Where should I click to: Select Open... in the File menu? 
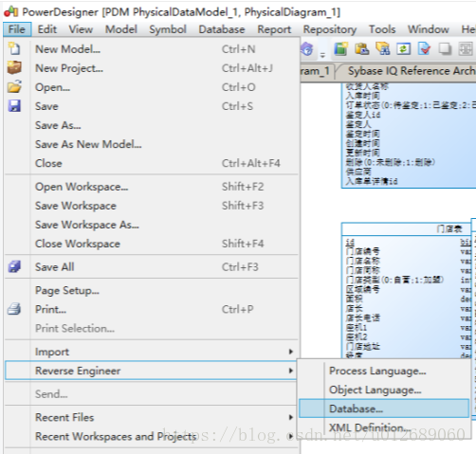(x=152, y=87)
